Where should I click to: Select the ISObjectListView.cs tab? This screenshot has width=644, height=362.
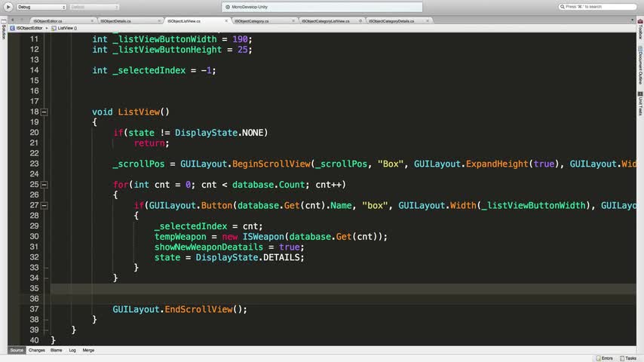pos(184,21)
